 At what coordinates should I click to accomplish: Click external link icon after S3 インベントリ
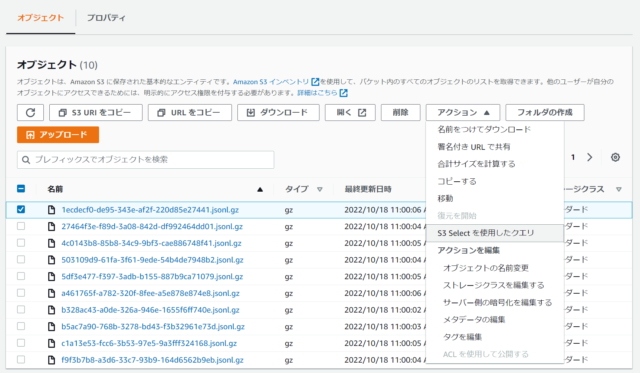coord(315,82)
